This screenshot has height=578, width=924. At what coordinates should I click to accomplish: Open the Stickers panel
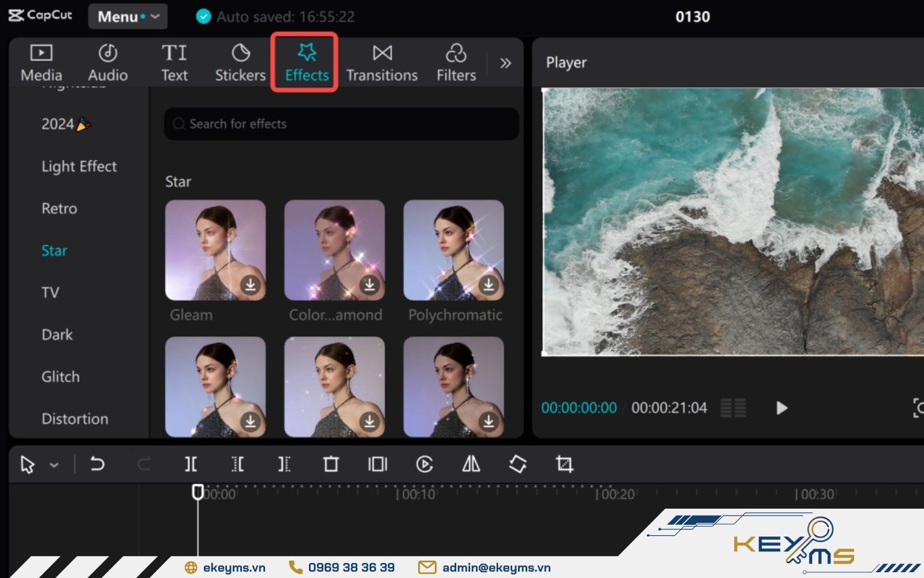[x=240, y=62]
